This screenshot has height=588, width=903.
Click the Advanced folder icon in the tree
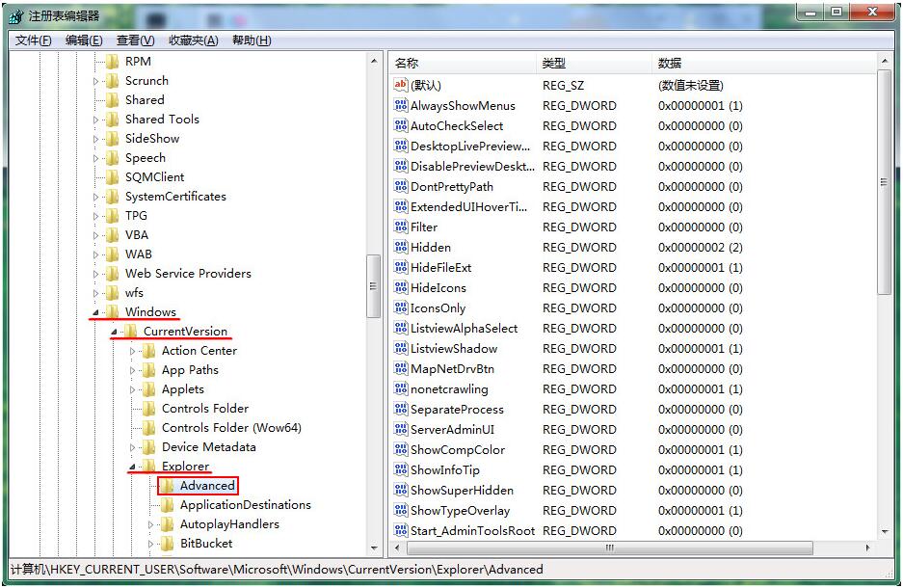click(x=166, y=486)
